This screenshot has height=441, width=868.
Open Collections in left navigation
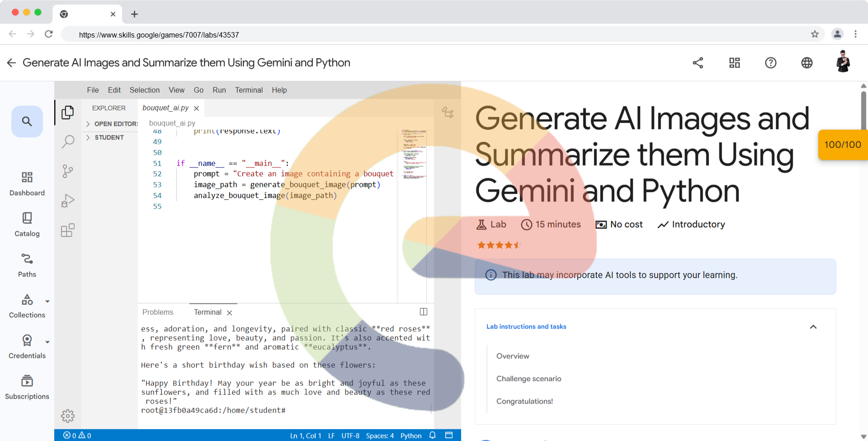click(x=27, y=306)
